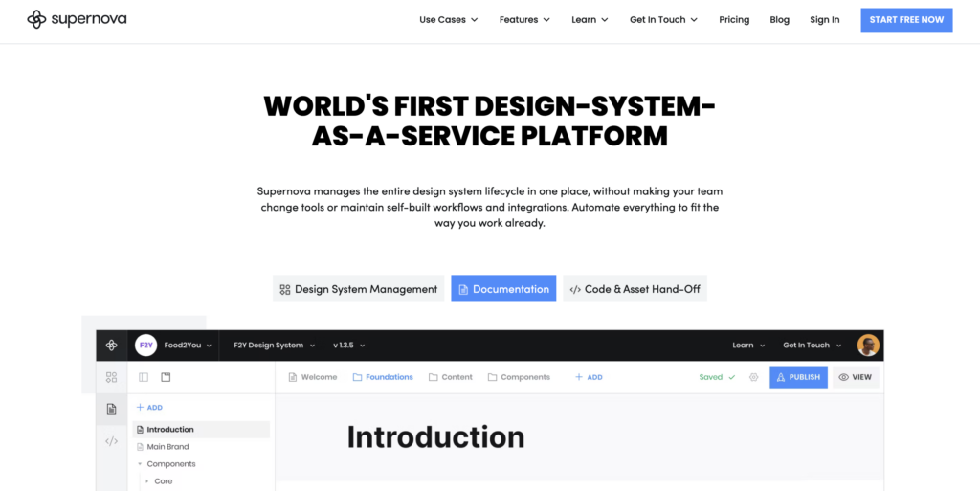980x491 pixels.
Task: Expand the Use Cases dropdown menu
Action: (448, 20)
